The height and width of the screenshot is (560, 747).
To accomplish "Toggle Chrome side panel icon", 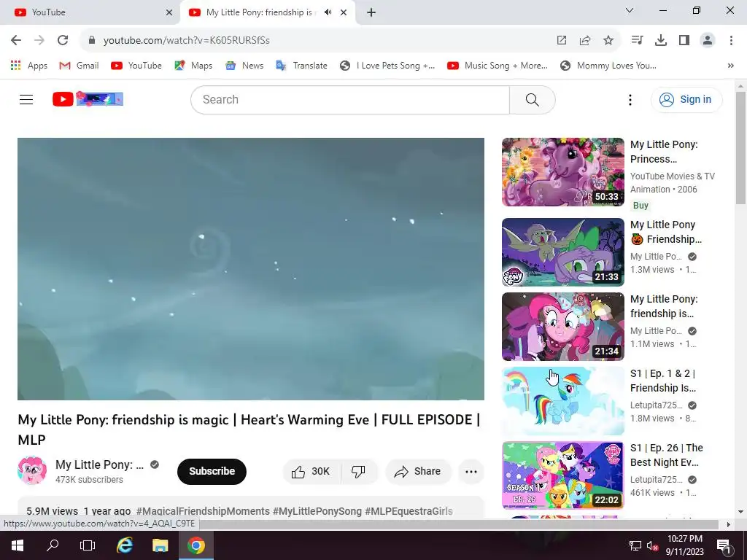I will pyautogui.click(x=684, y=41).
